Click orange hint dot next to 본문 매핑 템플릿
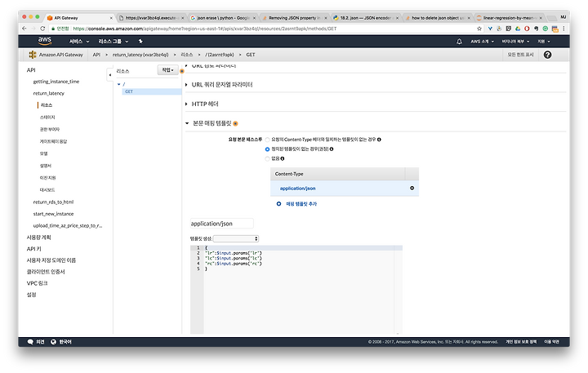The width and height of the screenshot is (588, 373). [x=235, y=123]
